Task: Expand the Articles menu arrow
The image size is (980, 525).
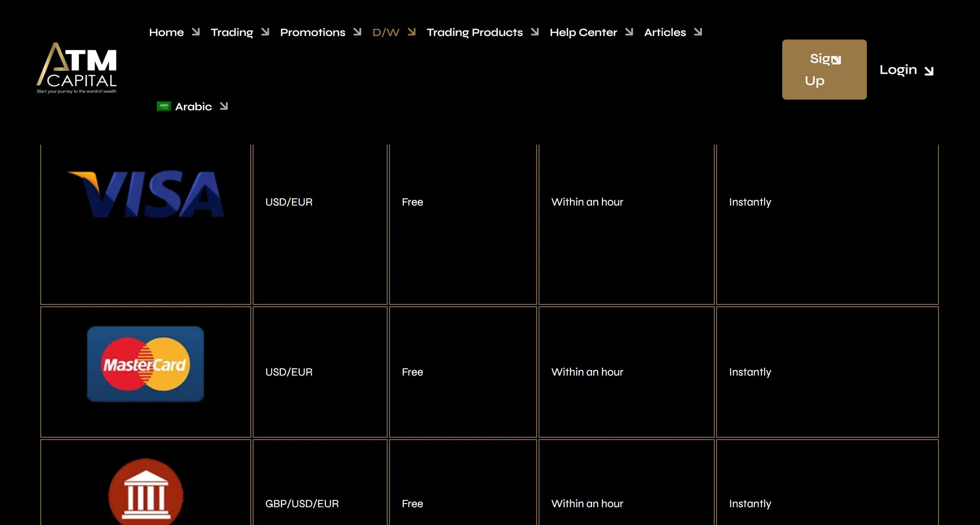Action: 698,32
